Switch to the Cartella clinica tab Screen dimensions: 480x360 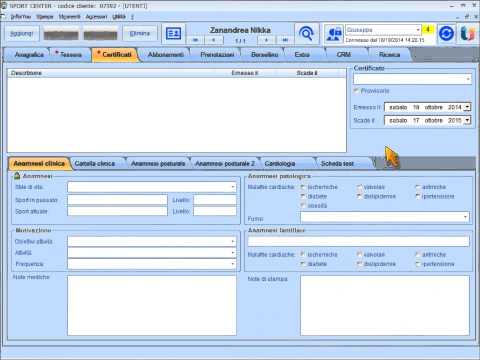[95, 164]
